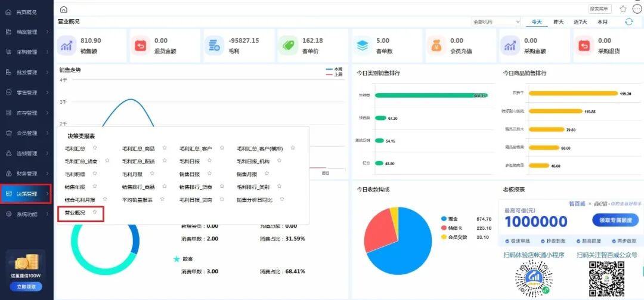Image resolution: width=644 pixels, height=300 pixels.
Task: Click 领取专属额度 button in the ad banner
Action: coord(614,220)
